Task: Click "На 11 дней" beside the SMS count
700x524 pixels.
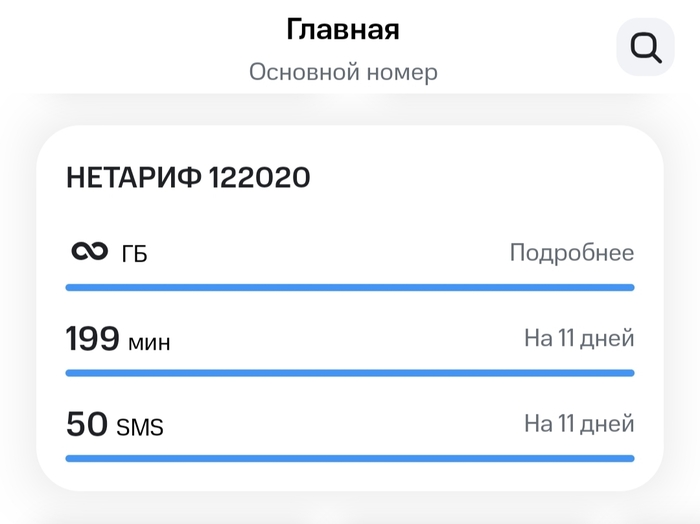Action: [579, 424]
